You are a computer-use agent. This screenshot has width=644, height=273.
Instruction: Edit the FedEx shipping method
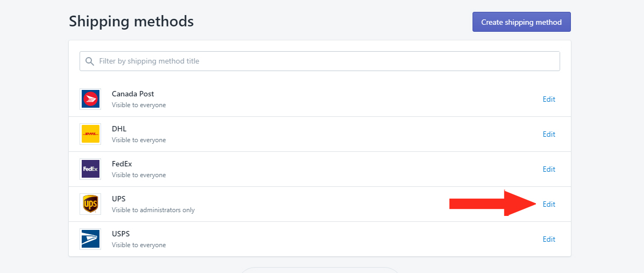(x=549, y=169)
